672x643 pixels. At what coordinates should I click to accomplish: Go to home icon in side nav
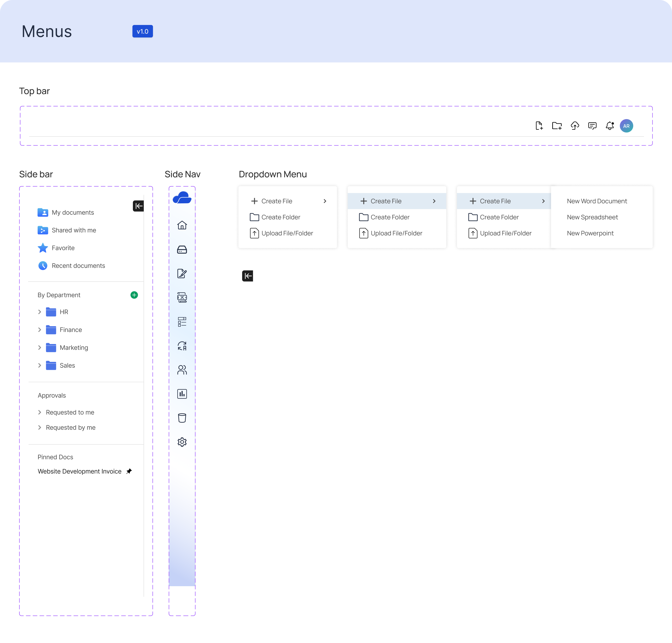pyautogui.click(x=182, y=225)
